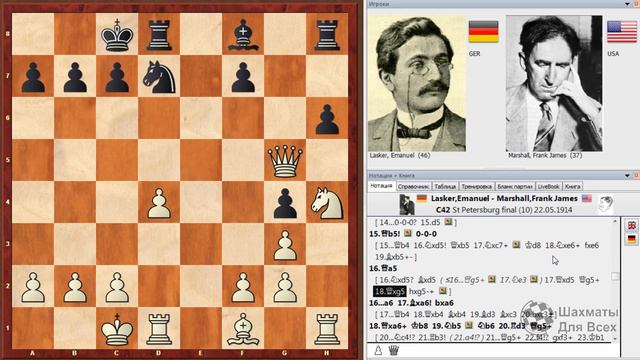Click the queen icon below the notation
Screen dimensions: 640x360
pos(393,350)
